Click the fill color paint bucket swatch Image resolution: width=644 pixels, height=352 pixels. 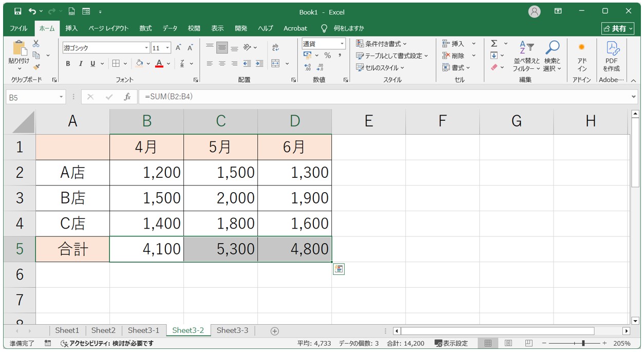[x=139, y=64]
